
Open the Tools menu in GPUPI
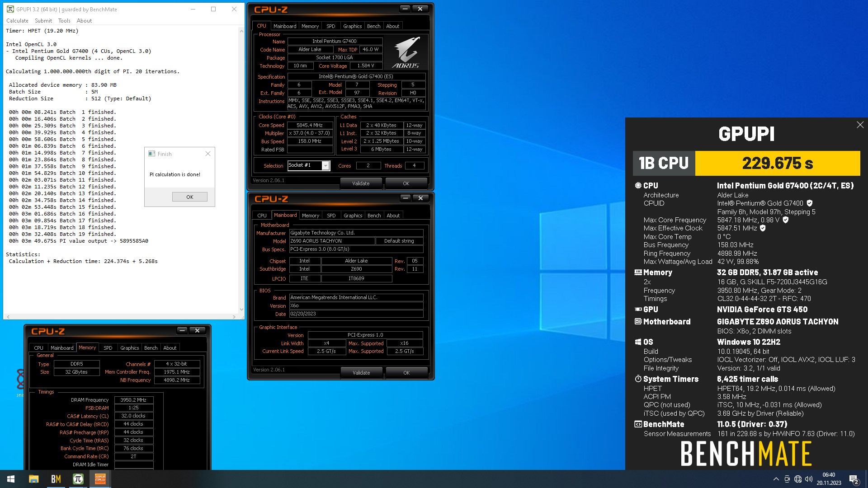(64, 21)
